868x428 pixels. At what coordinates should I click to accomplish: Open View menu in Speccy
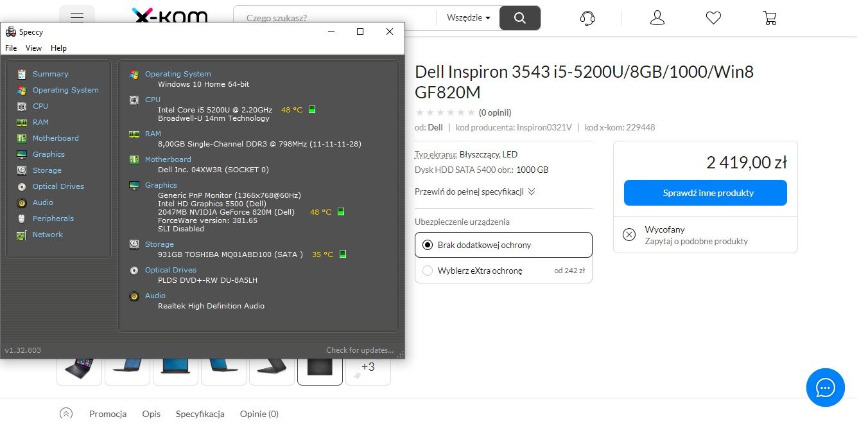pyautogui.click(x=33, y=48)
